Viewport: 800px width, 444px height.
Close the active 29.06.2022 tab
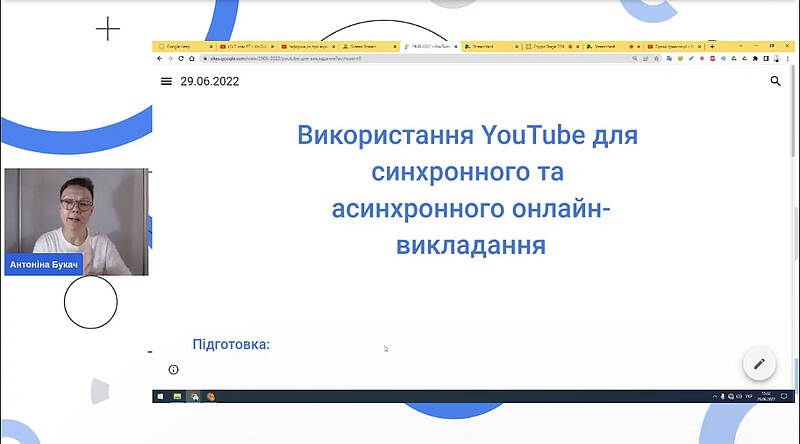tap(456, 46)
